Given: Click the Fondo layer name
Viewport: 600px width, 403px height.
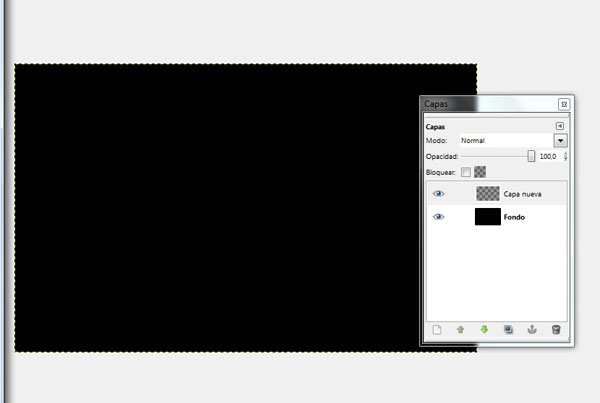Looking at the screenshot, I should click(x=514, y=217).
